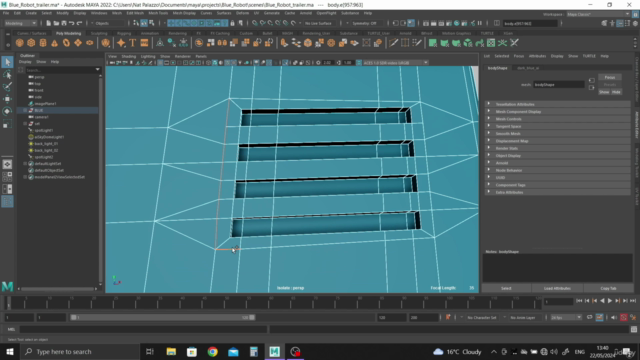Click the Focus button in Attribute Editor
Viewport: 640px width, 360px height.
point(610,78)
